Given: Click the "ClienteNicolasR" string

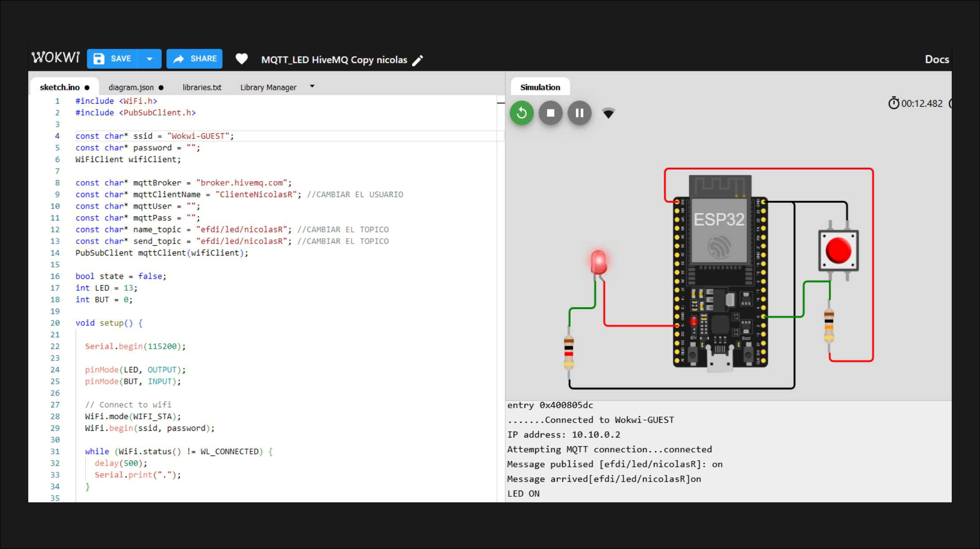Looking at the screenshot, I should coord(256,194).
